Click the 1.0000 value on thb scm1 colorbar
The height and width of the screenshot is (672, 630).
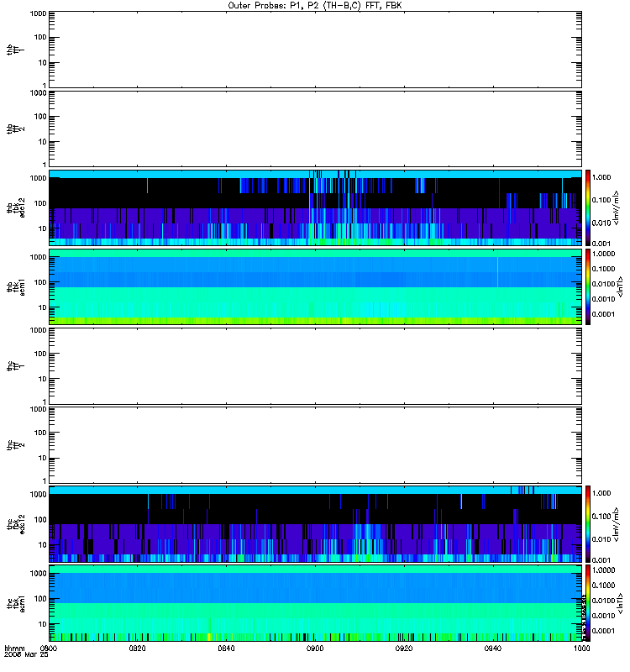[603, 254]
